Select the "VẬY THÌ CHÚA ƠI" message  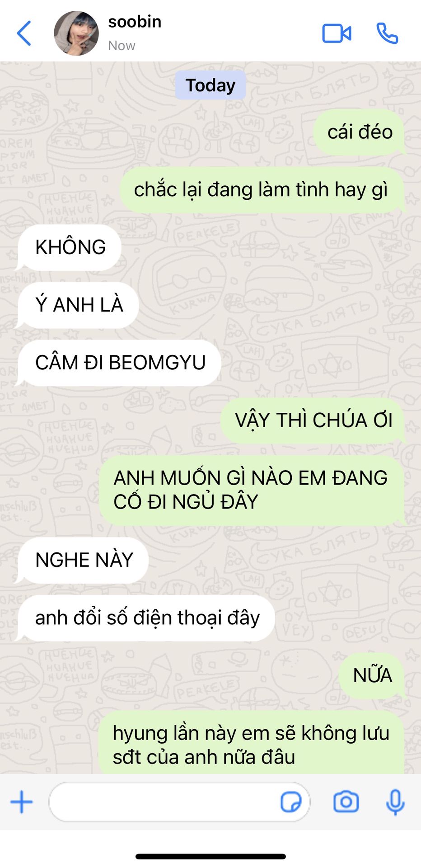tap(313, 420)
